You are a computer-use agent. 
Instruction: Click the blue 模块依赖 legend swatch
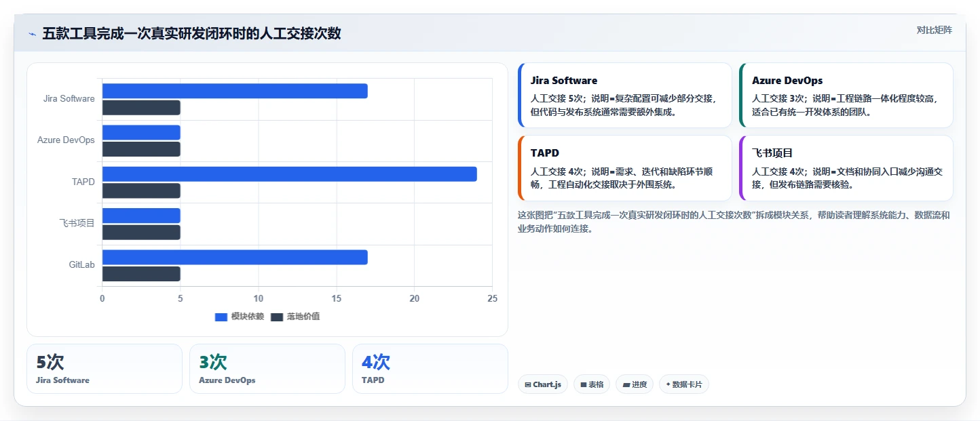[221, 317]
